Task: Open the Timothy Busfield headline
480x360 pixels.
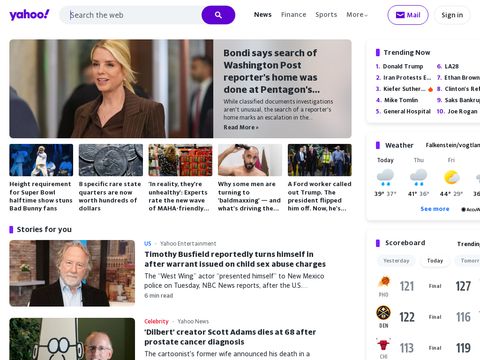Action: pos(235,259)
